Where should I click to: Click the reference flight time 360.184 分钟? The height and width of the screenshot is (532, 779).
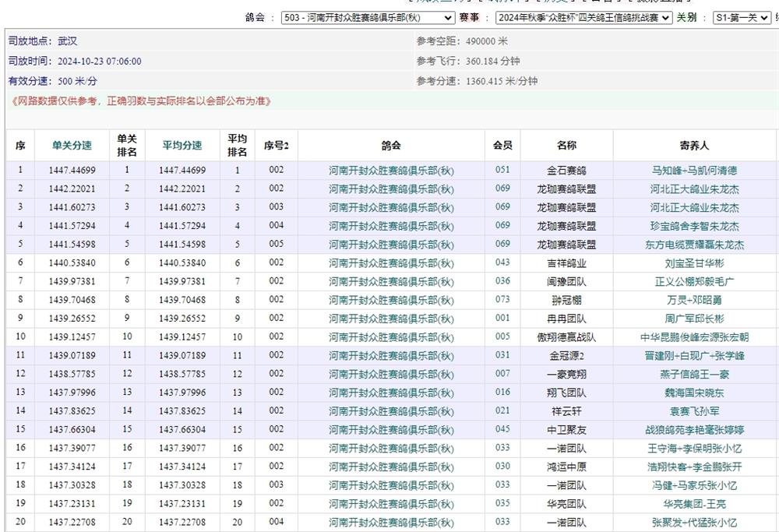[x=493, y=61]
